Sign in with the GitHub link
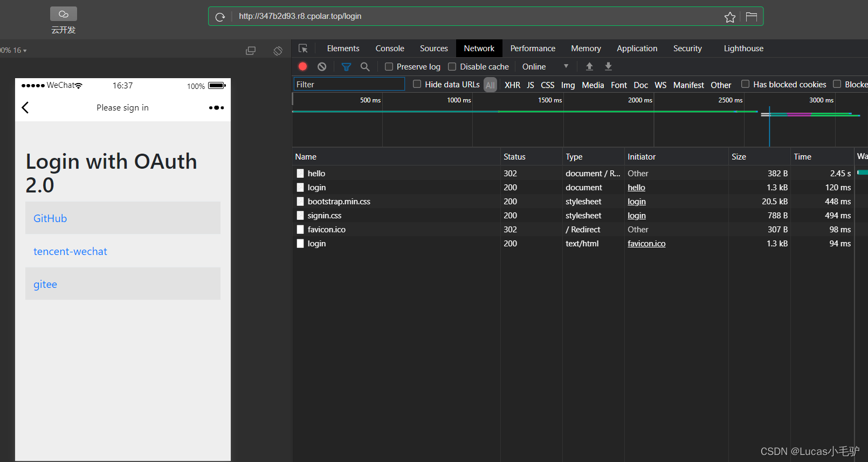 tap(50, 218)
